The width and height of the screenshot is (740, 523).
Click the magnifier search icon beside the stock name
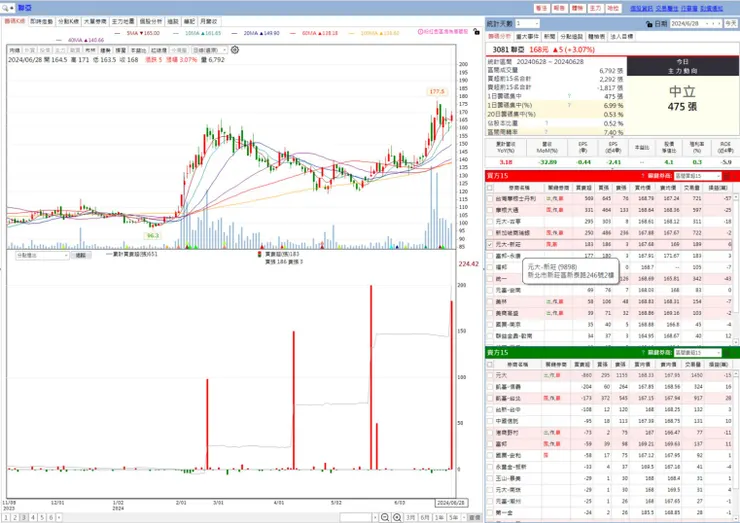pyautogui.click(x=5, y=8)
